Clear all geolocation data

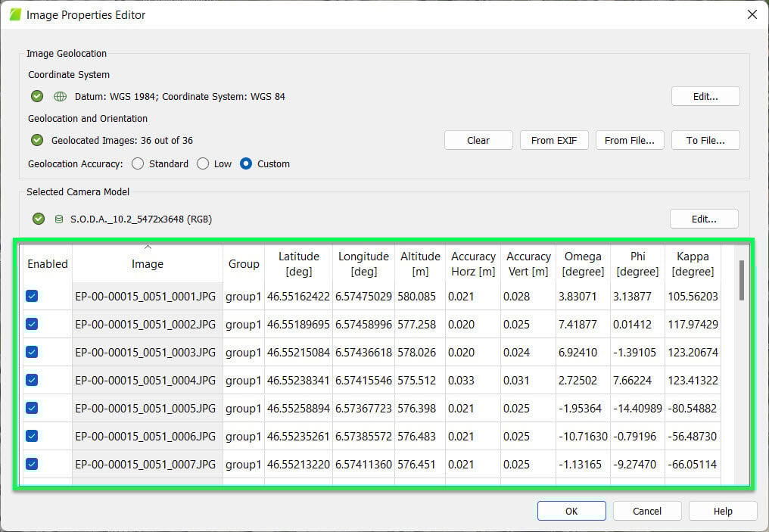click(478, 140)
